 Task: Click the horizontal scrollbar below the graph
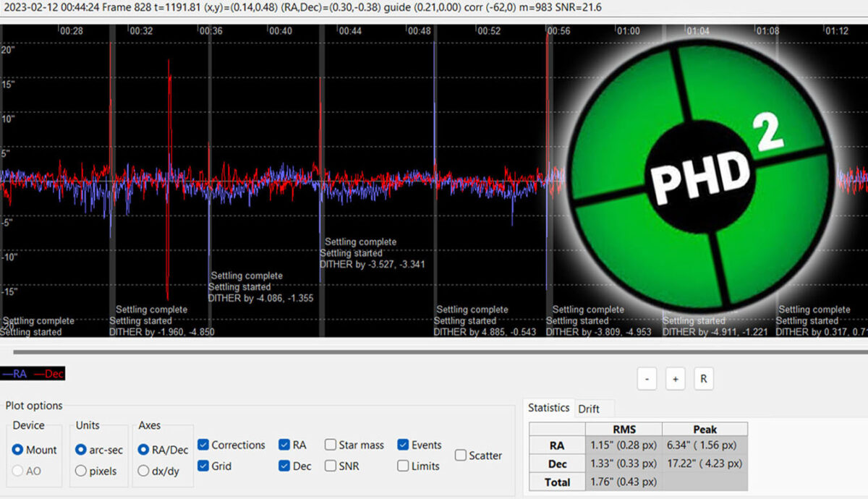[x=434, y=352]
